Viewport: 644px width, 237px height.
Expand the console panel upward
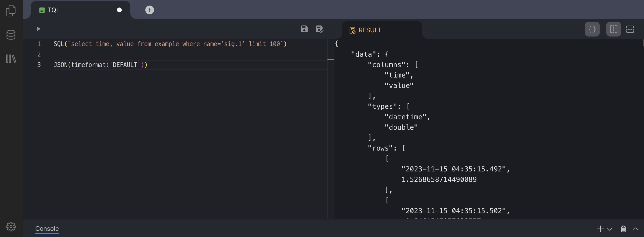pos(635,229)
